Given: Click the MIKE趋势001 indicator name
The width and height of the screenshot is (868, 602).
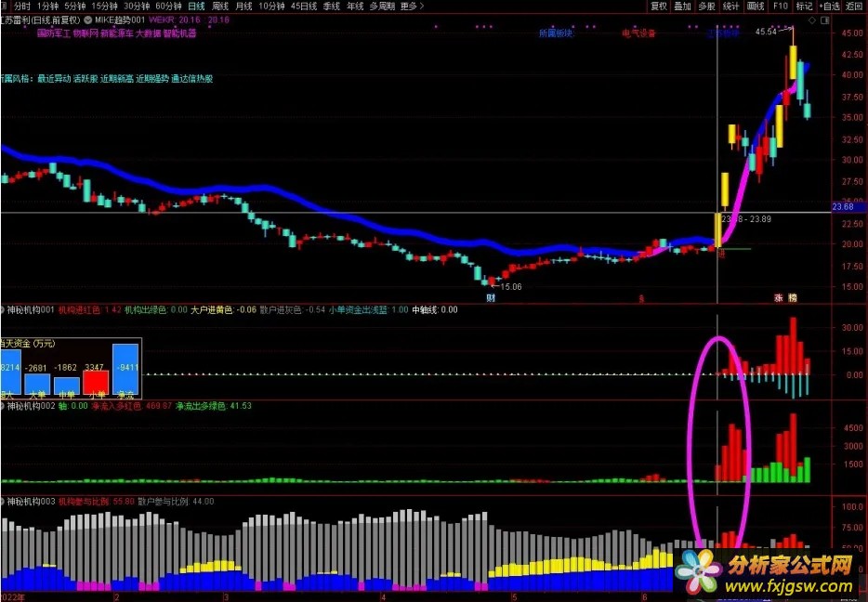Looking at the screenshot, I should (120, 20).
